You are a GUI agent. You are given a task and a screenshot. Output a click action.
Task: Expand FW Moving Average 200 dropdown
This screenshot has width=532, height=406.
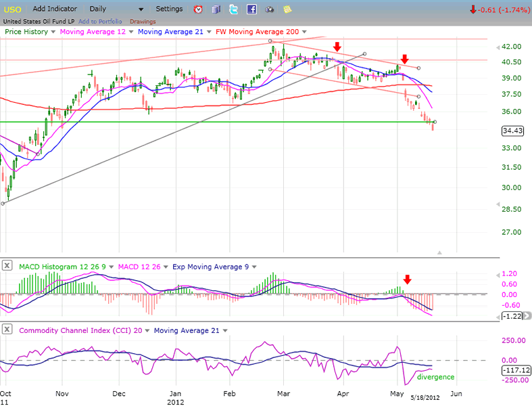pos(304,32)
